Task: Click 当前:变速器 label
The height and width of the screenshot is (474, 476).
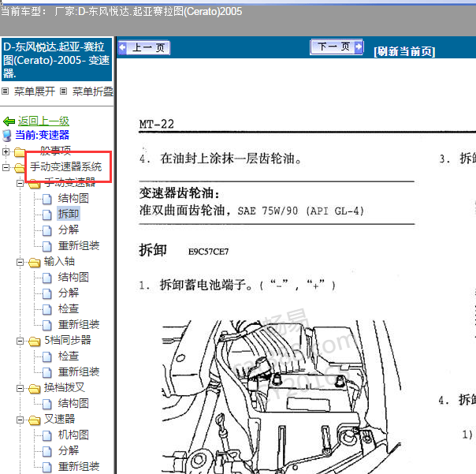Action: pos(43,135)
